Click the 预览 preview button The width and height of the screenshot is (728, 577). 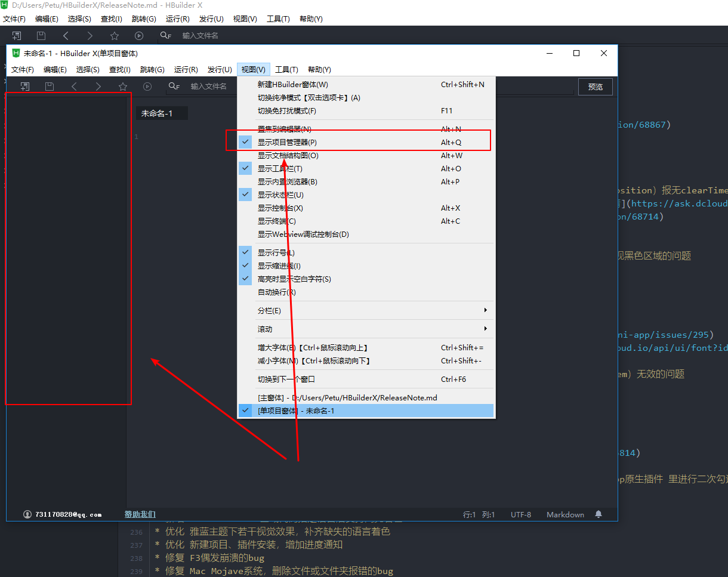(x=596, y=87)
